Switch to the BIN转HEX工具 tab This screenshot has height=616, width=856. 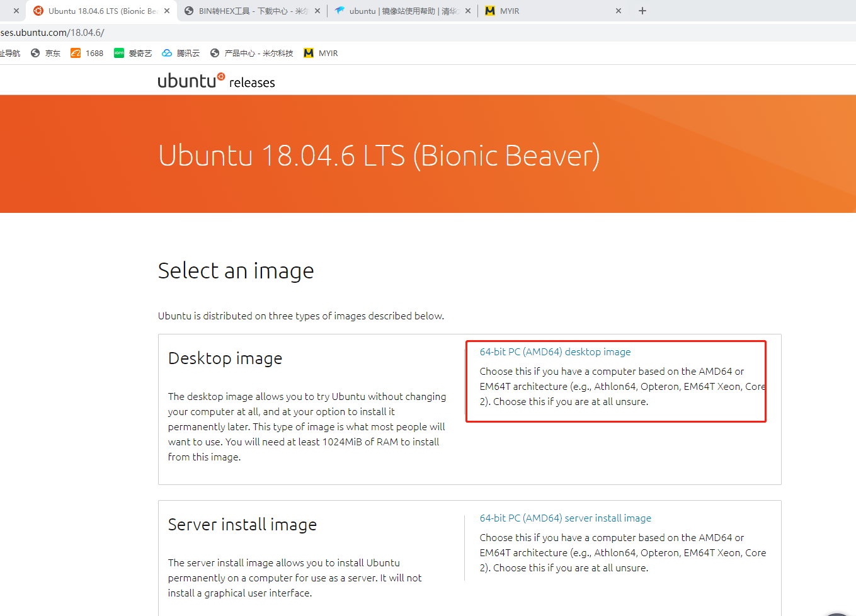click(x=252, y=11)
